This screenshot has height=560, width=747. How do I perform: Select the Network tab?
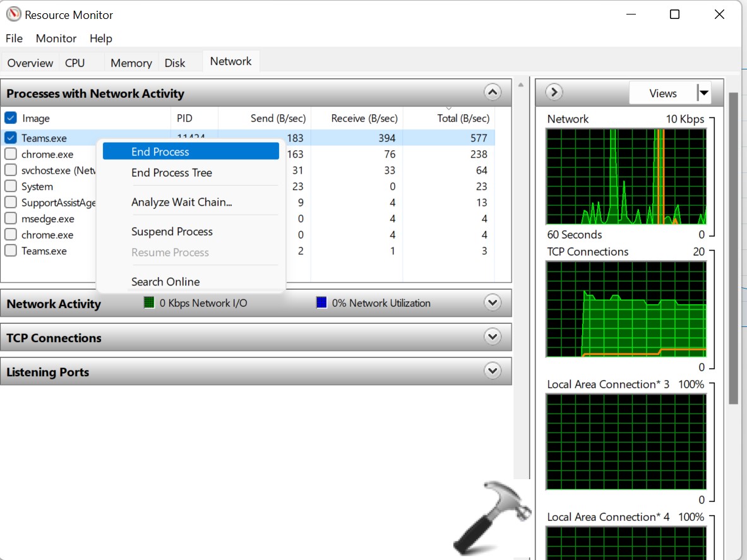click(x=230, y=61)
